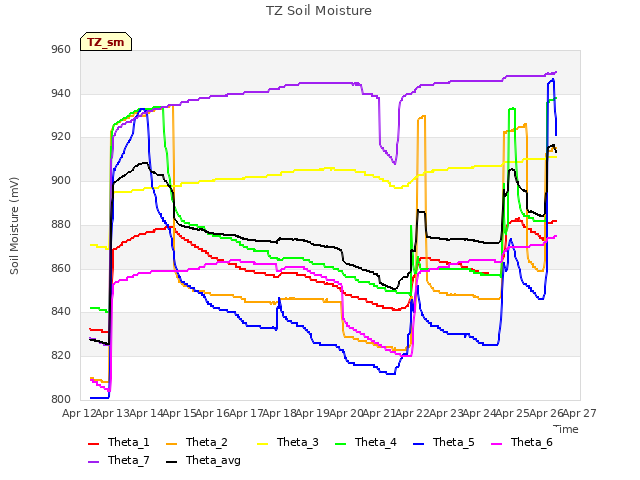The image size is (640, 480).
Task: Click the magenta Theta_6 legend swatch
Action: point(496,443)
